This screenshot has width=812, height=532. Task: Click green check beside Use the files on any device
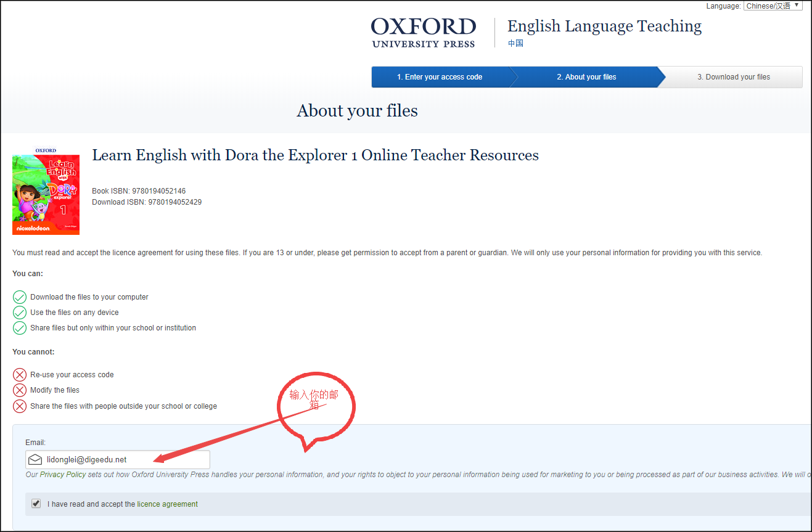pyautogui.click(x=20, y=313)
